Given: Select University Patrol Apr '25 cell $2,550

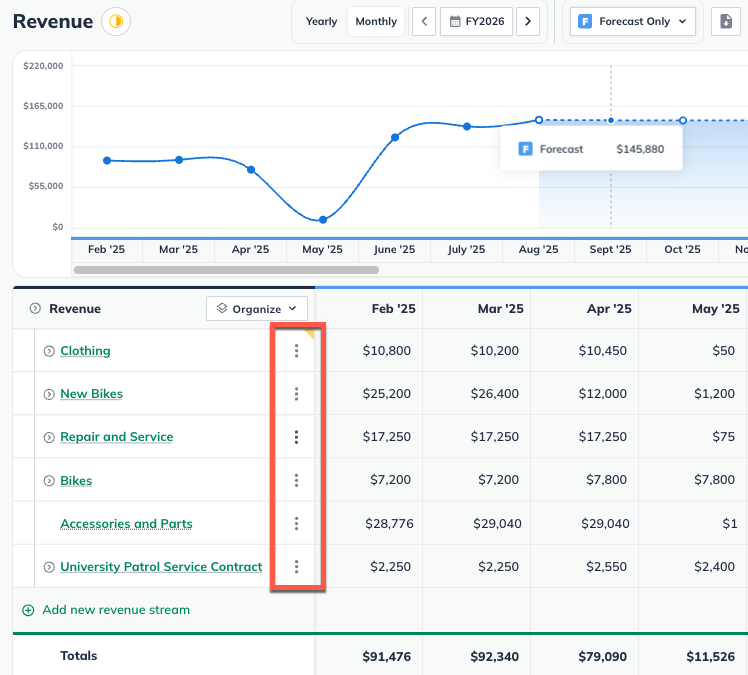Looking at the screenshot, I should [x=606, y=566].
